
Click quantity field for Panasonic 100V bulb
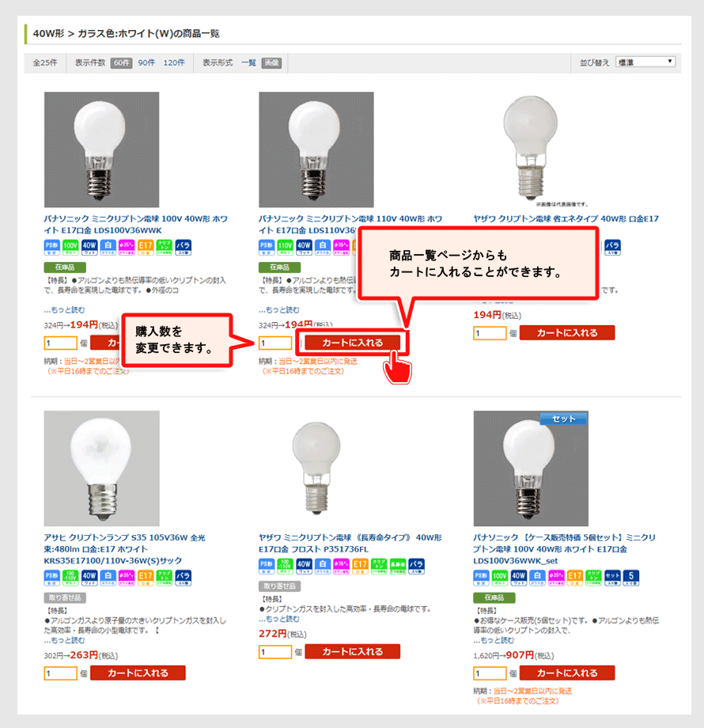click(x=60, y=343)
